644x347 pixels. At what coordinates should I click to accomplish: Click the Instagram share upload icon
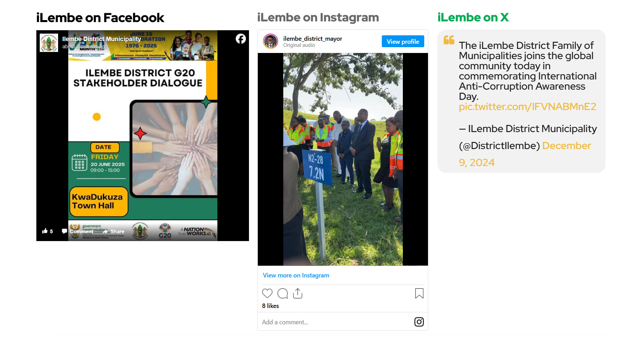[298, 293]
